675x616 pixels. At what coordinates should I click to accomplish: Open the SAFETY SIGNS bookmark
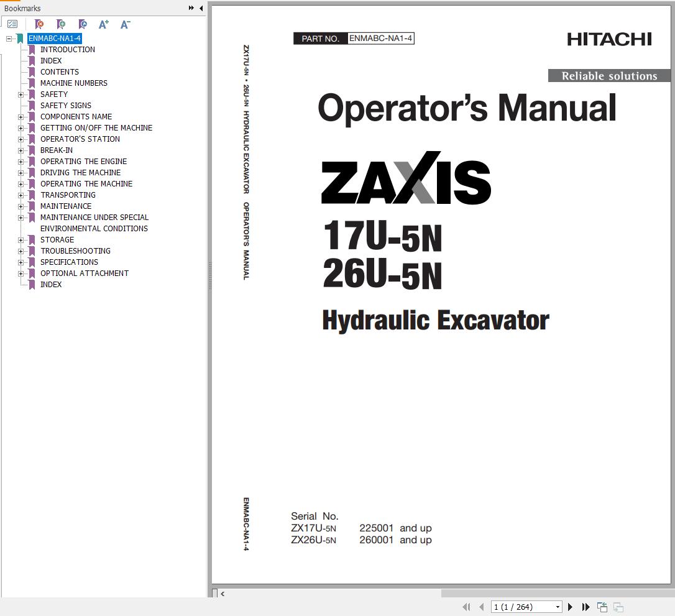[65, 106]
